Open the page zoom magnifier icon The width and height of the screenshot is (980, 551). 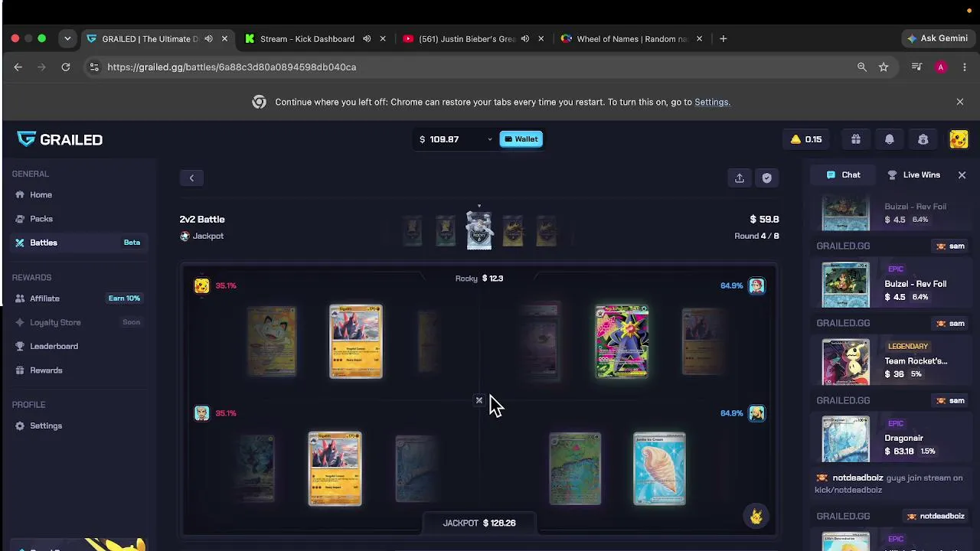(x=862, y=67)
